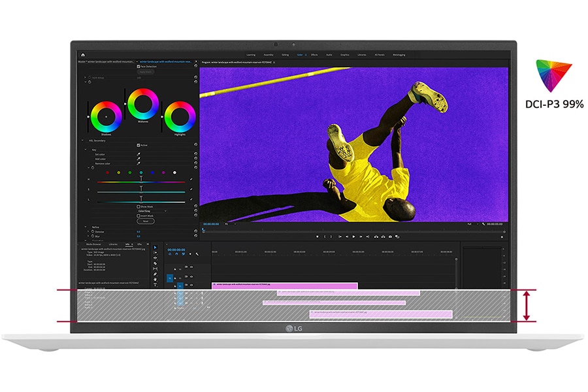
Task: Click the Mark Out button
Action: [331, 237]
